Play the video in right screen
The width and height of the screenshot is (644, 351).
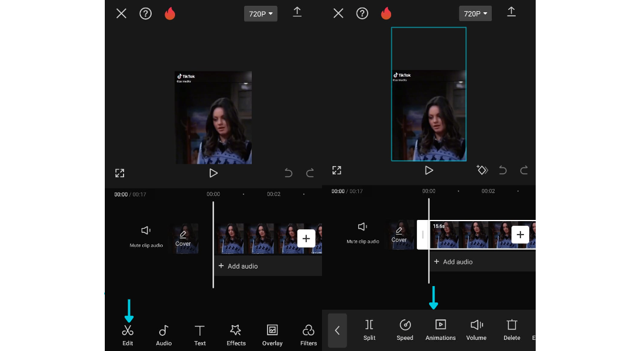pos(429,170)
